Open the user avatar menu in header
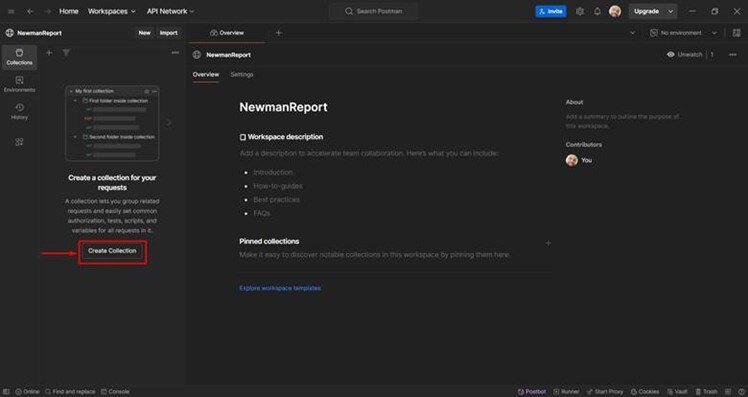The width and height of the screenshot is (748, 397). 615,11
